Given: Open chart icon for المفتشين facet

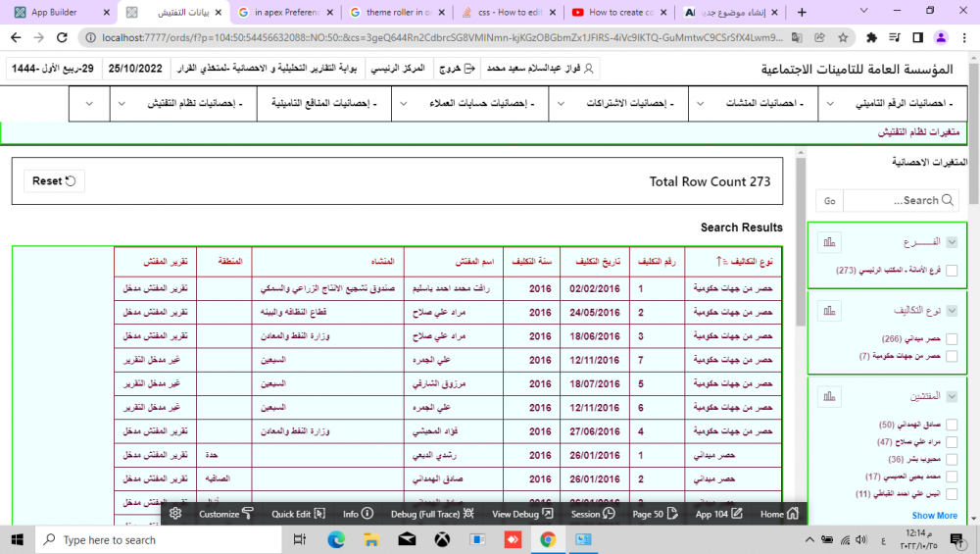Looking at the screenshot, I should pyautogui.click(x=829, y=396).
